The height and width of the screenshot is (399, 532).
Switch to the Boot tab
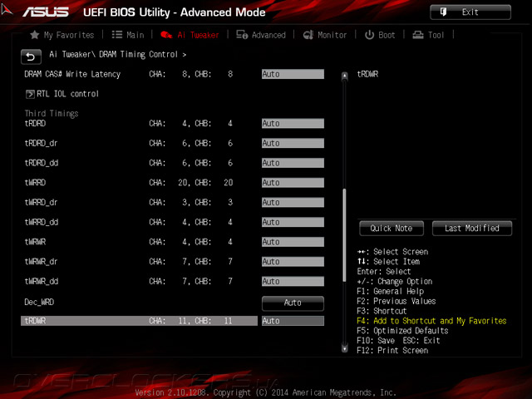click(x=380, y=35)
